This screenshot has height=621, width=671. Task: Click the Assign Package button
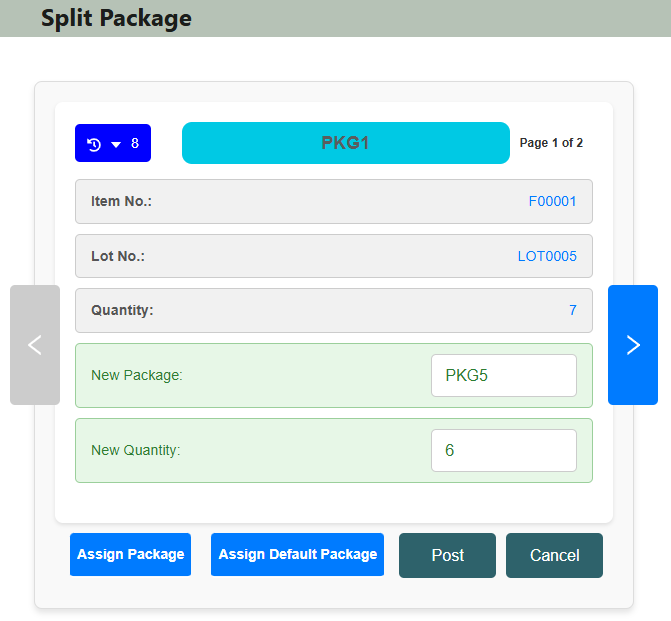[131, 554]
